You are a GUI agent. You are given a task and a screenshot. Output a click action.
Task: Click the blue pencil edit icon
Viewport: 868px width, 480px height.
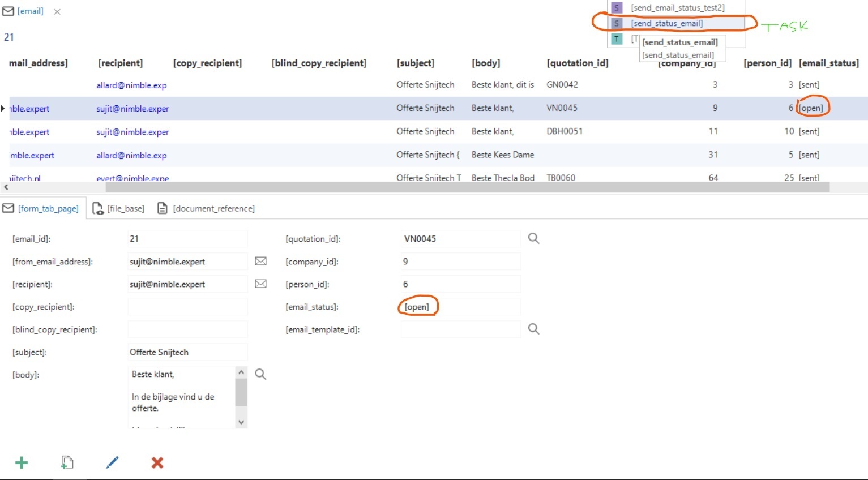point(112,462)
